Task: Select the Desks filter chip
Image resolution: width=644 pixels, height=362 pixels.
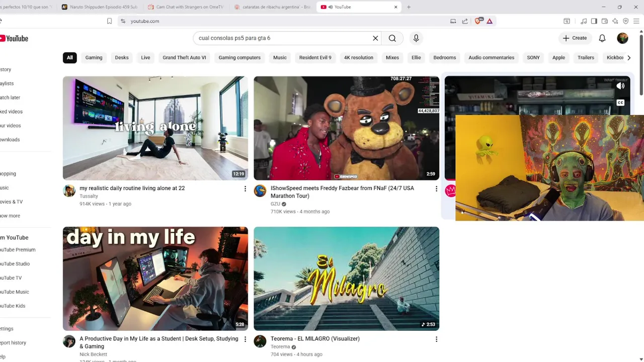Action: (x=122, y=58)
